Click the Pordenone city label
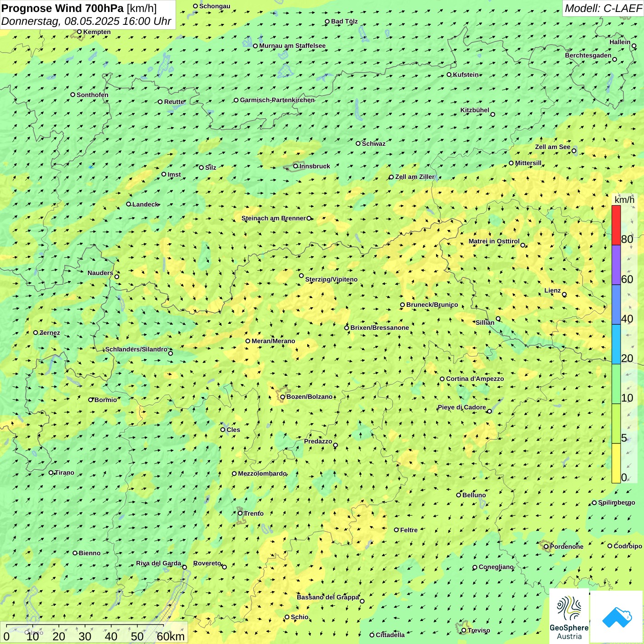This screenshot has height=644, width=644. (567, 546)
